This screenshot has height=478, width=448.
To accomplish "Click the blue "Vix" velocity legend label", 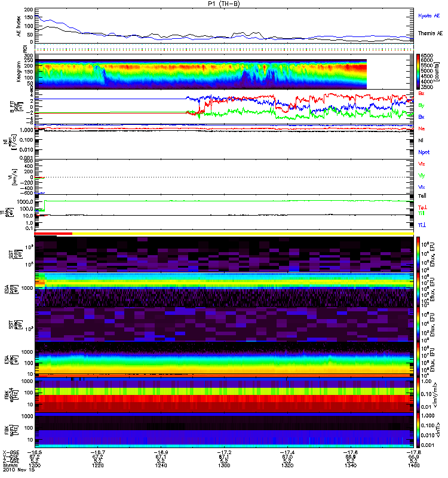I will [421, 187].
